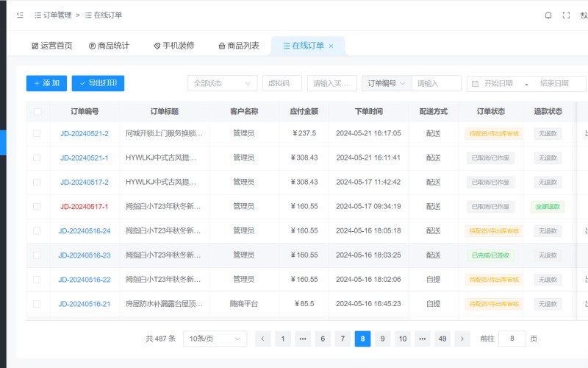Screen dimensions: 588x368
Task: Open the 订单编号 search type dropdown
Action: (387, 83)
